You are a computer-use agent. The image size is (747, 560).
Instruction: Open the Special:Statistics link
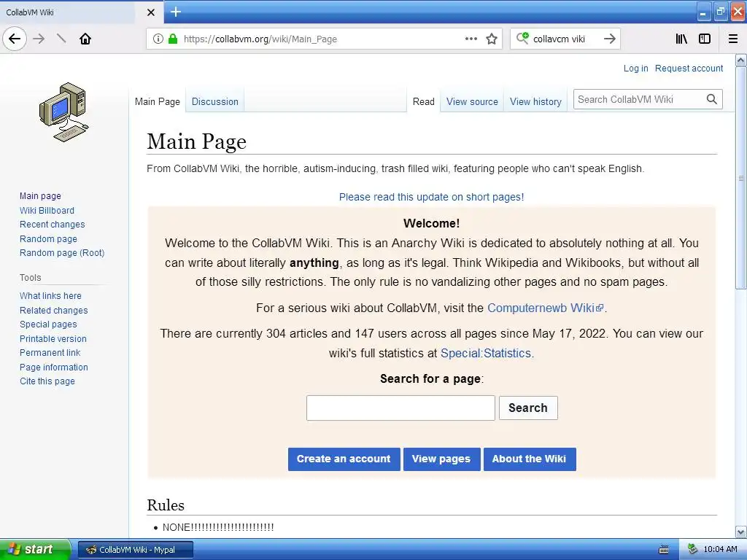tap(485, 353)
